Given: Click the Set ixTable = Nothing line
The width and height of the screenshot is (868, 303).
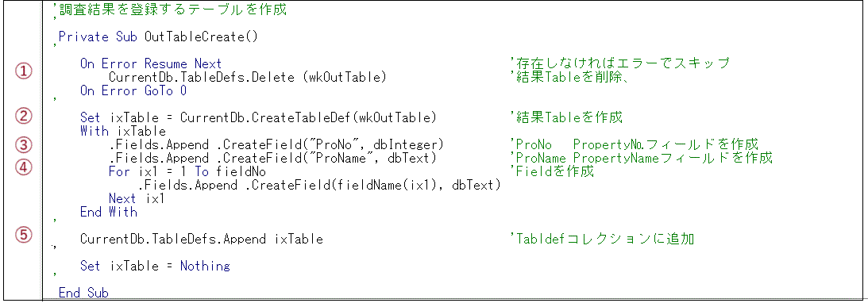Looking at the screenshot, I should [x=155, y=266].
